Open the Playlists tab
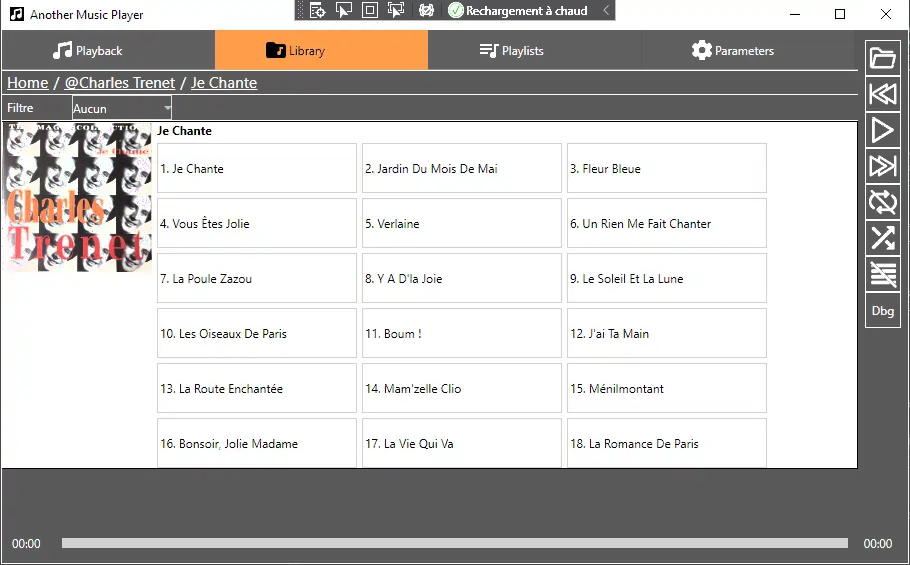Viewport: 910px width, 565px height. (535, 50)
